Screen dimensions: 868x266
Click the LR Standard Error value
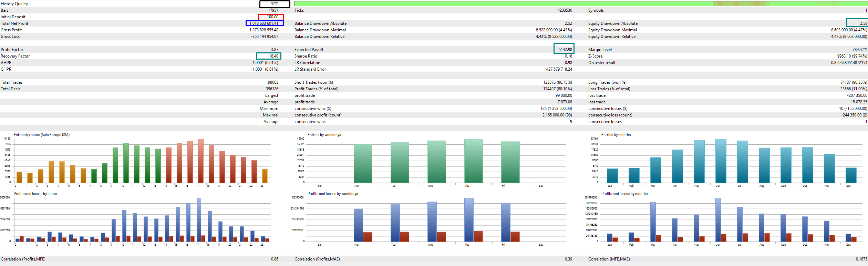[x=559, y=69]
